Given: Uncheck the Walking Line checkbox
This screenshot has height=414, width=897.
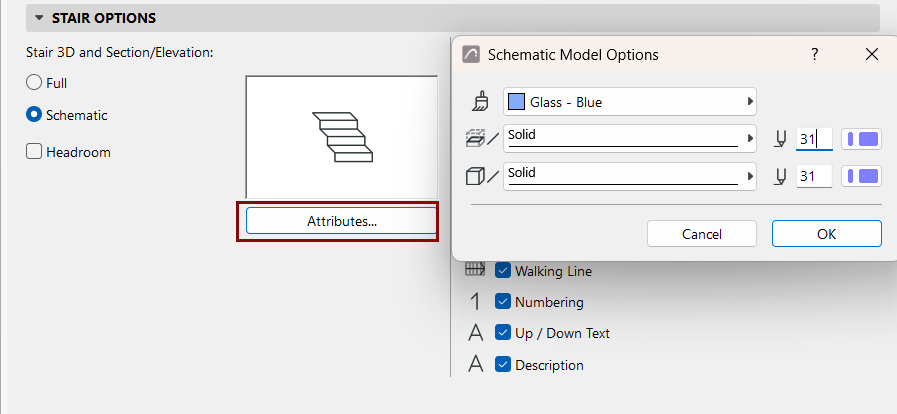Looking at the screenshot, I should (503, 270).
